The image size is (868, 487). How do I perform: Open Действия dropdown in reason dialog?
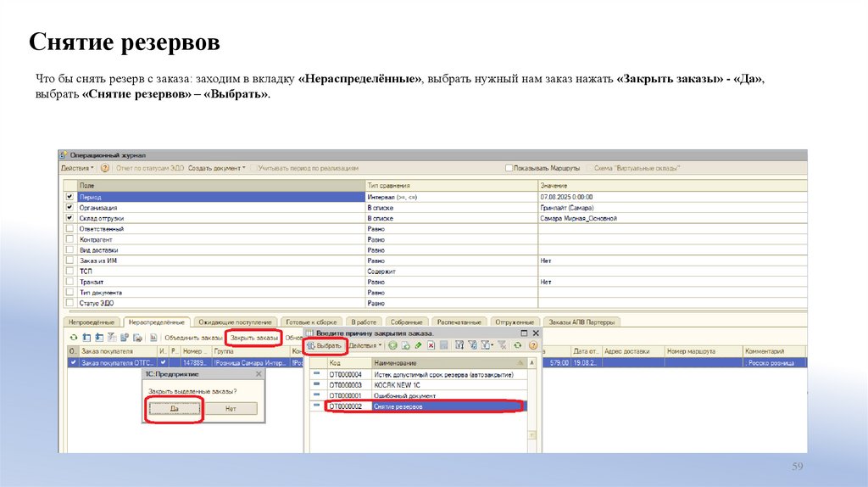[365, 345]
